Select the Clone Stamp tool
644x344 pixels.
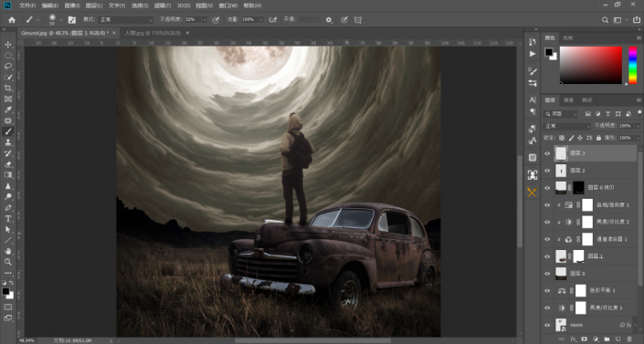pos(8,142)
